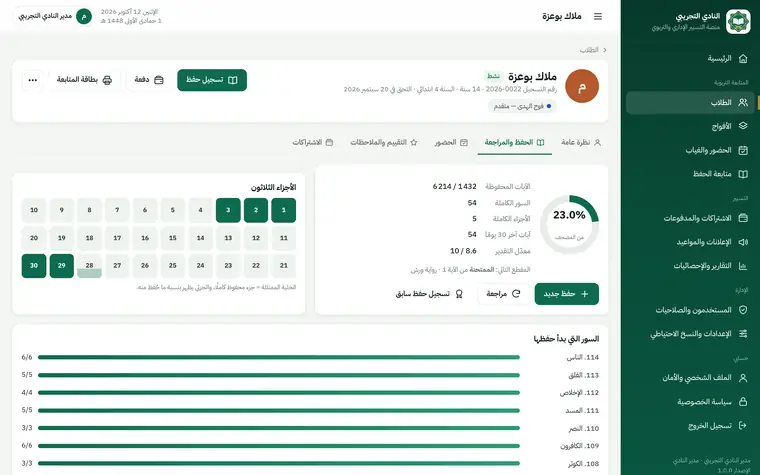760x475 pixels.
Task: Click the حفظ جديد button
Action: tap(567, 294)
